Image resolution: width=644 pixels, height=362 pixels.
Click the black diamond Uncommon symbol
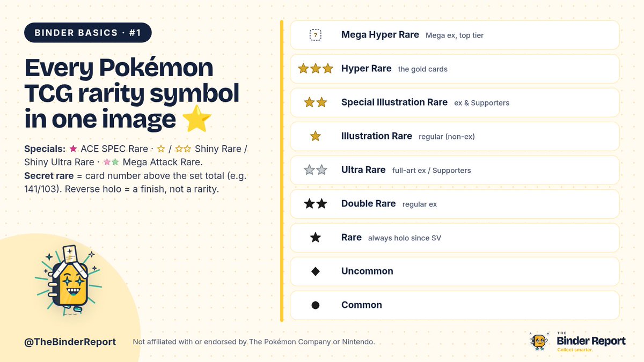pyautogui.click(x=316, y=271)
